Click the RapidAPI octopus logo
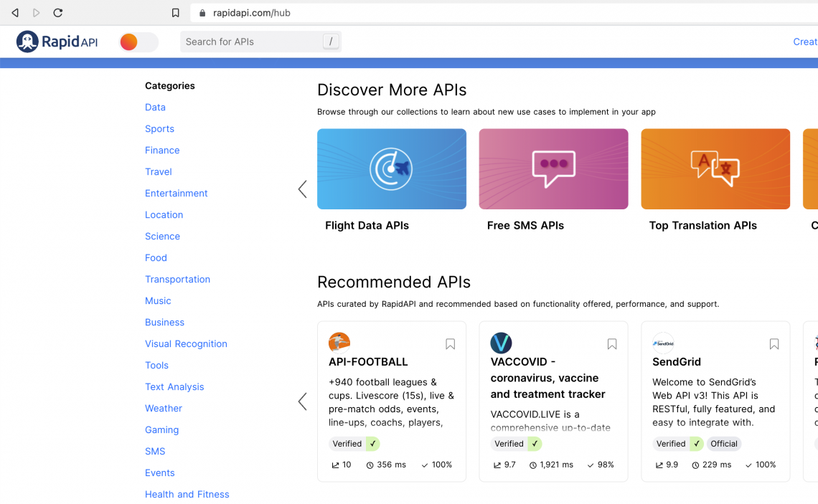Screen dimensions: 818x504 (27, 41)
